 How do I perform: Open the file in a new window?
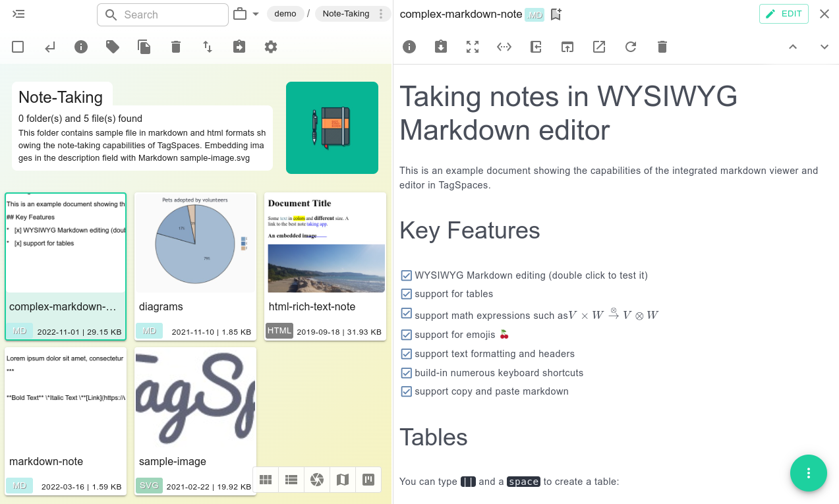coord(567,47)
